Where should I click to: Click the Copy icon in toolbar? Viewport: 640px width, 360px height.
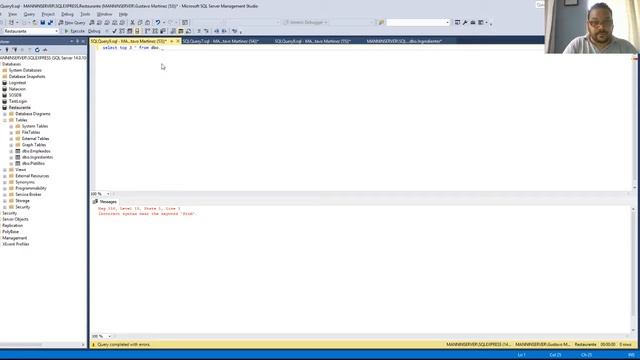(x=140, y=22)
